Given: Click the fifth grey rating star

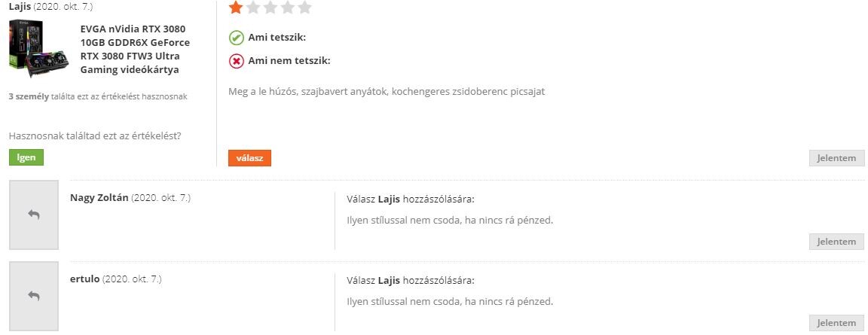Looking at the screenshot, I should [304, 8].
